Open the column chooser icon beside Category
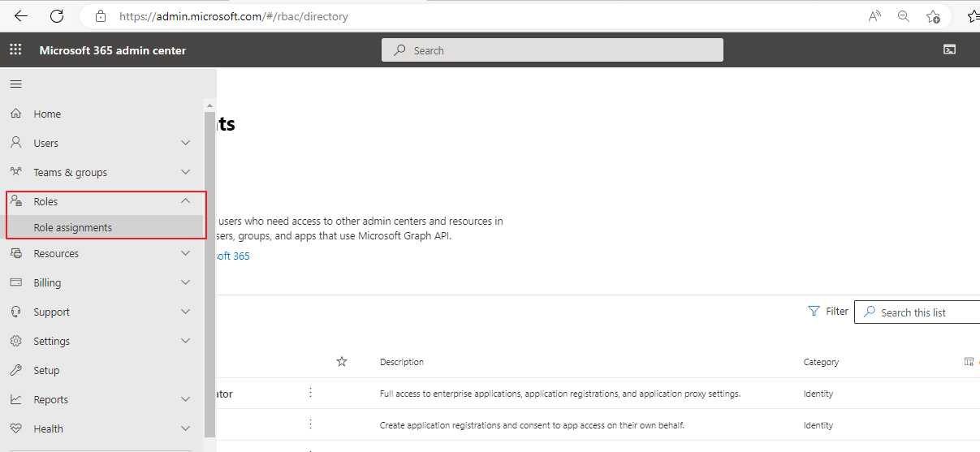The image size is (980, 452). pos(969,362)
